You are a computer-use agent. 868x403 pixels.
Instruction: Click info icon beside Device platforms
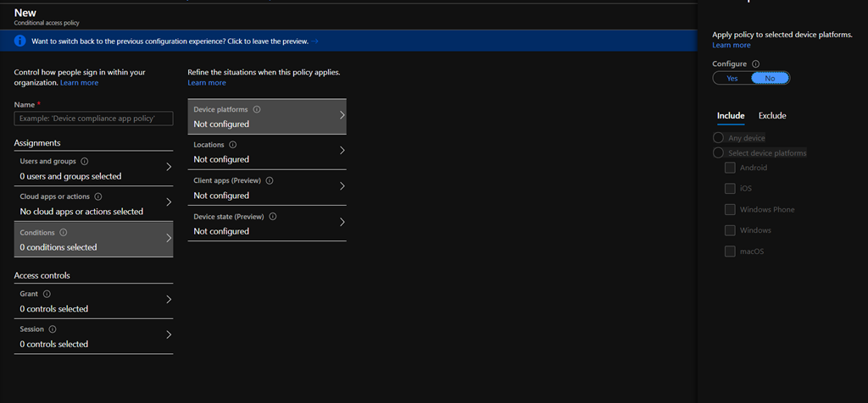pos(257,109)
